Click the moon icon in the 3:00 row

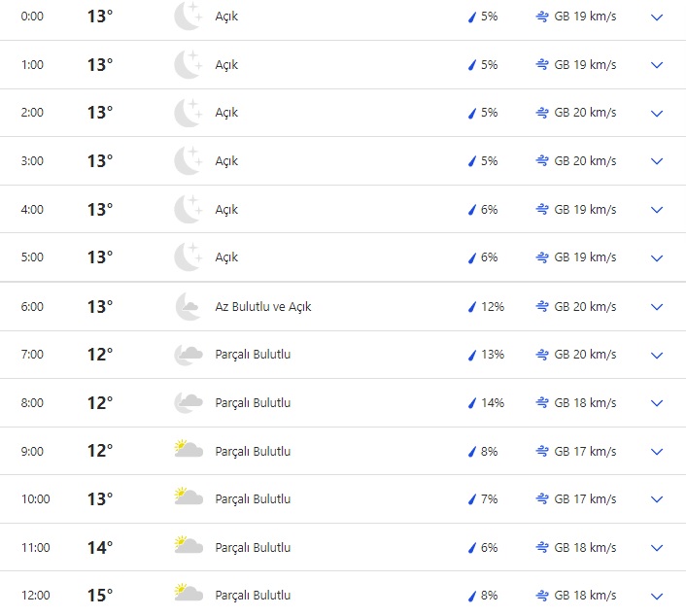[188, 161]
